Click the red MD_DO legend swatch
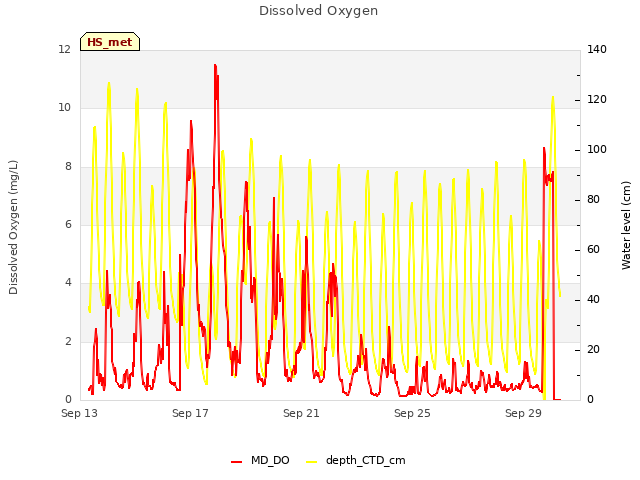Image resolution: width=640 pixels, height=480 pixels. [236, 462]
